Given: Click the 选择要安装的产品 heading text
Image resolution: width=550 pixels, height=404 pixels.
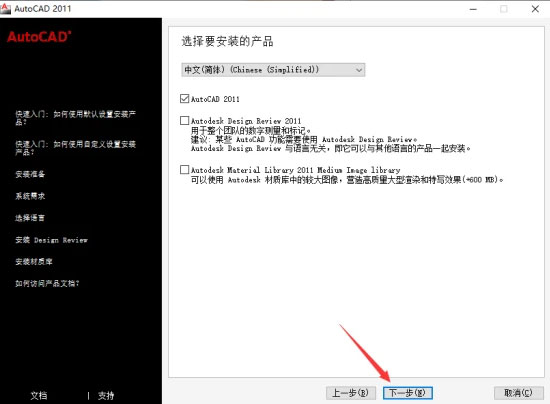Looking at the screenshot, I should click(x=227, y=41).
